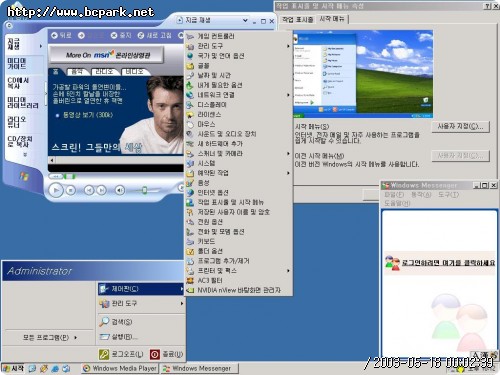Image resolution: width=500 pixels, height=375 pixels.
Task: Open 키보드 in the Control Panel menu
Action: (239, 241)
